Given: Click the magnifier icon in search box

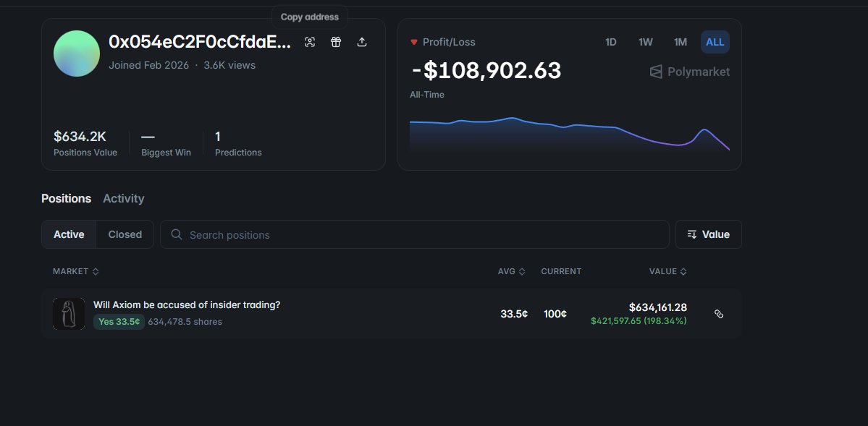Looking at the screenshot, I should pos(177,234).
